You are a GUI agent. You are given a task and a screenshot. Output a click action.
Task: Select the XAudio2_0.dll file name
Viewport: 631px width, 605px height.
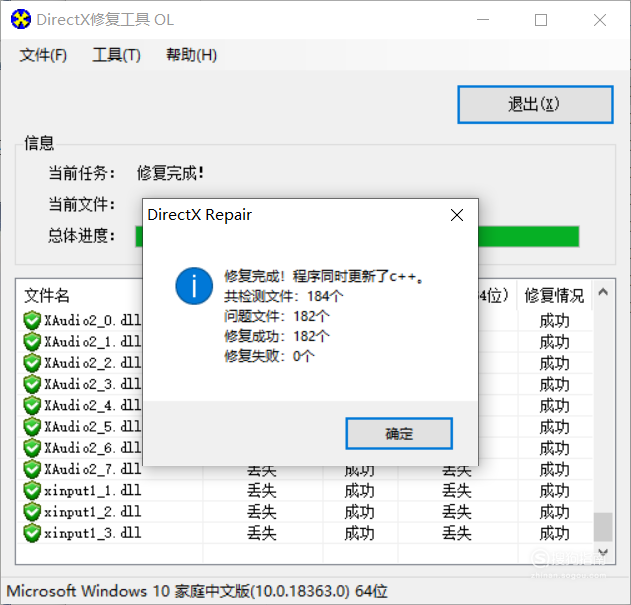[93, 320]
